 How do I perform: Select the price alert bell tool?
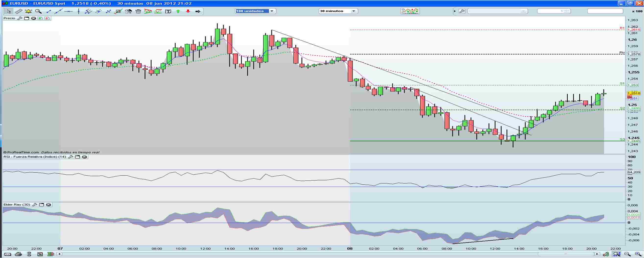pyautogui.click(x=28, y=11)
